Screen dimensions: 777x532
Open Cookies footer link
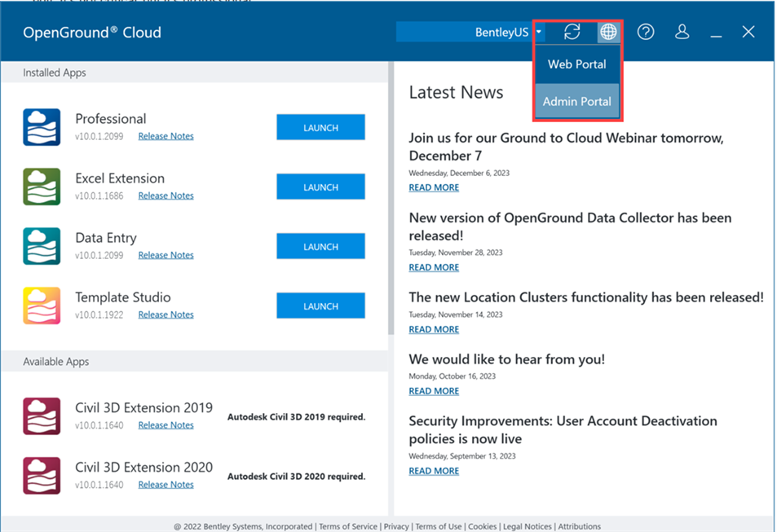[x=482, y=526]
